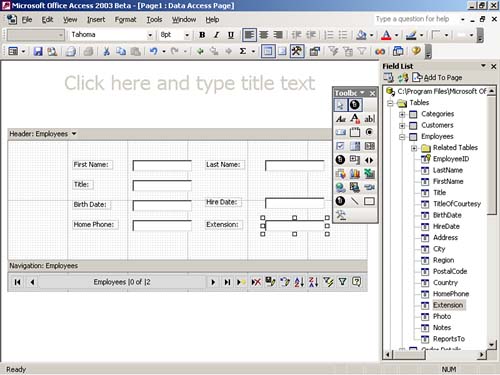Select the Check Box tool in Toolbox
The height and width of the screenshot is (375, 500).
tap(340, 146)
